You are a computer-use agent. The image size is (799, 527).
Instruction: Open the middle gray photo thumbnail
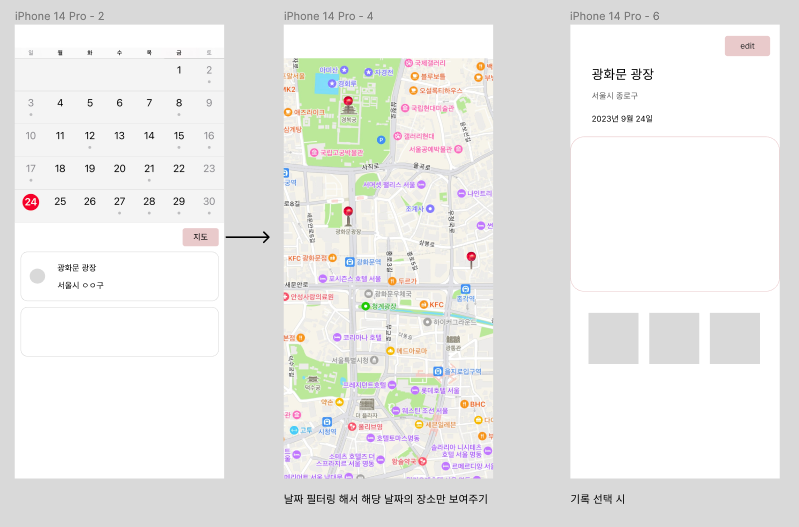click(674, 338)
